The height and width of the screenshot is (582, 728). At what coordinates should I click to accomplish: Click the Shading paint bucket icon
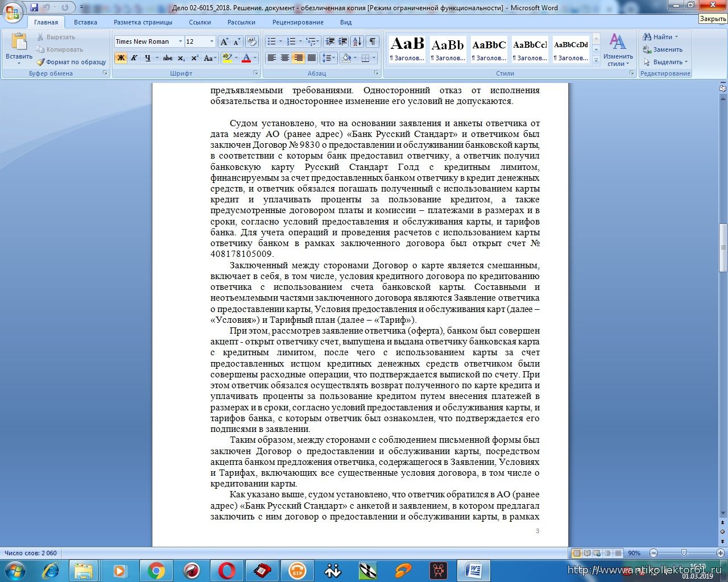tap(346, 58)
